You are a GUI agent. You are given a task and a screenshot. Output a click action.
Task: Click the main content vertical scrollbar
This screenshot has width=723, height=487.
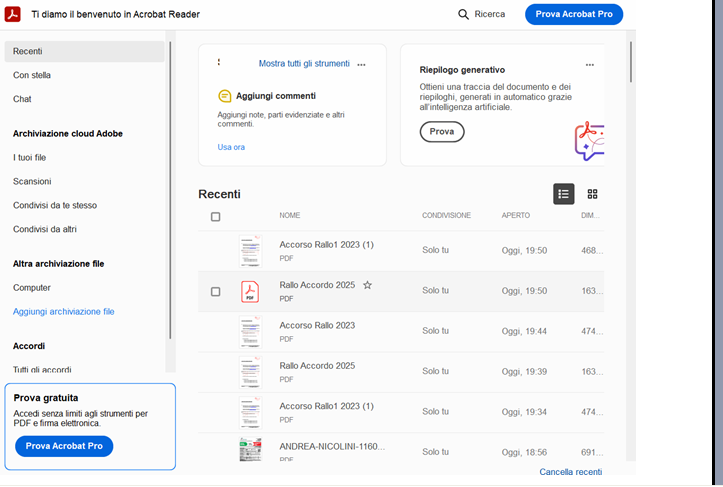point(631,62)
